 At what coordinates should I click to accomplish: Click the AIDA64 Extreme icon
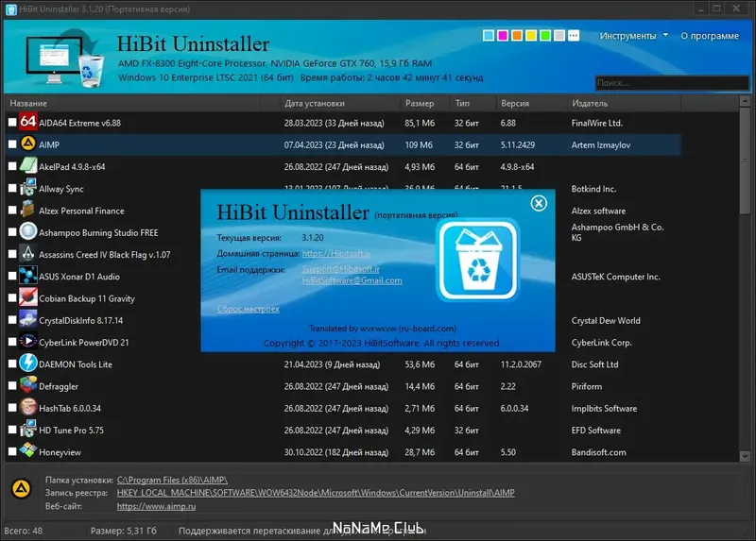[x=28, y=122]
